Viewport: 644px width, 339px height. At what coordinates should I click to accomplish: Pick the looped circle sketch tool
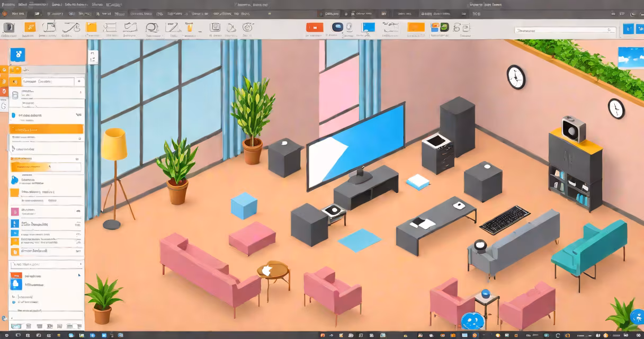[x=153, y=28]
